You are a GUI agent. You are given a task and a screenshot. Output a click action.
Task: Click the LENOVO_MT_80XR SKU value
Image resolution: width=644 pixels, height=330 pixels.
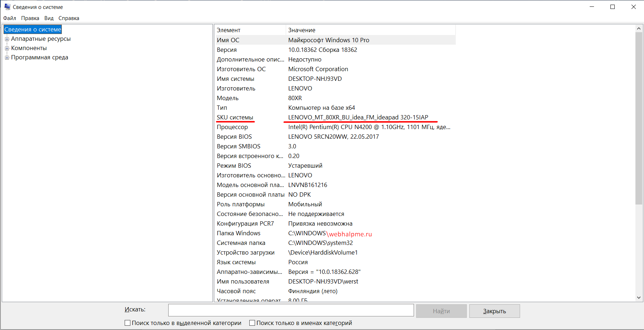click(358, 117)
